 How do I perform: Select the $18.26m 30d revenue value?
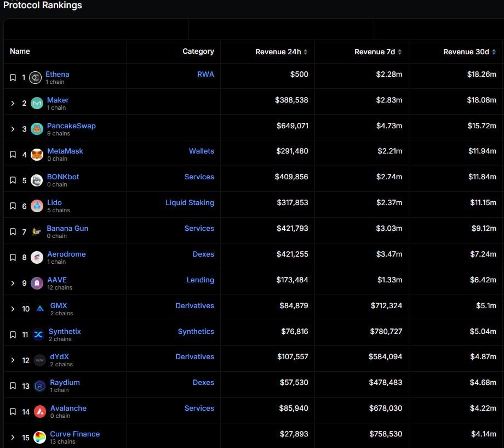tap(482, 74)
